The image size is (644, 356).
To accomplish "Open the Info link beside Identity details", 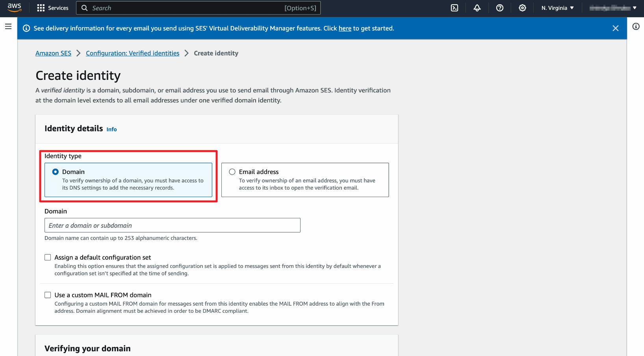I will [111, 129].
